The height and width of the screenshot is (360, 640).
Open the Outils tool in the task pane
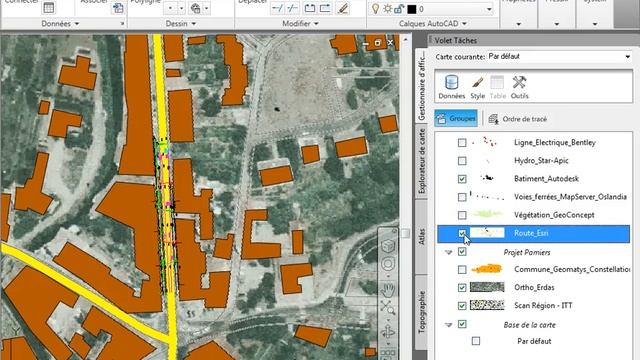(x=519, y=87)
